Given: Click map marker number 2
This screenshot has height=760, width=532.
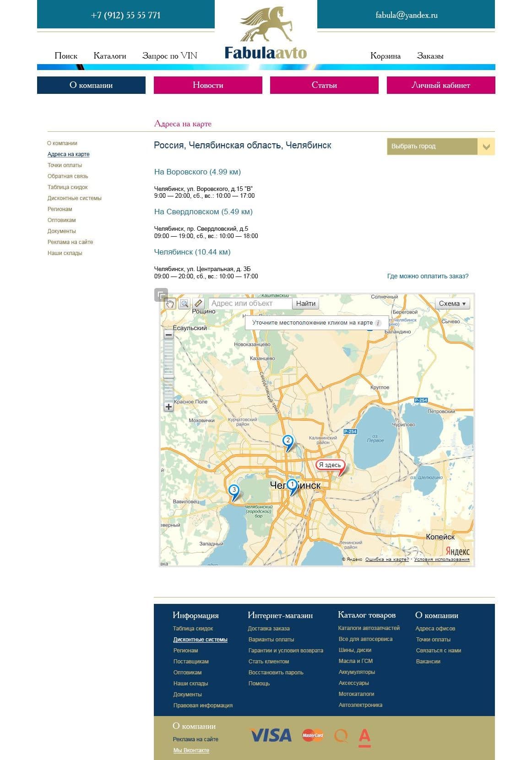Looking at the screenshot, I should [288, 443].
